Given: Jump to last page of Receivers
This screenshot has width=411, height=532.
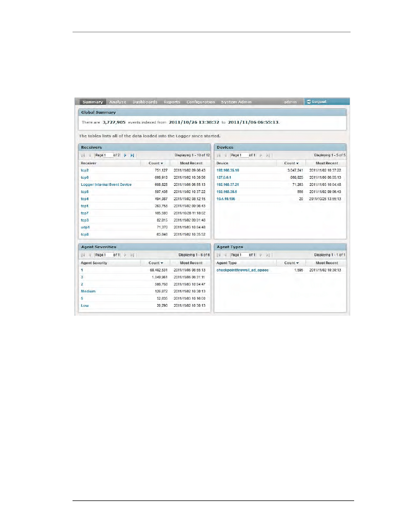Looking at the screenshot, I should tap(132, 155).
